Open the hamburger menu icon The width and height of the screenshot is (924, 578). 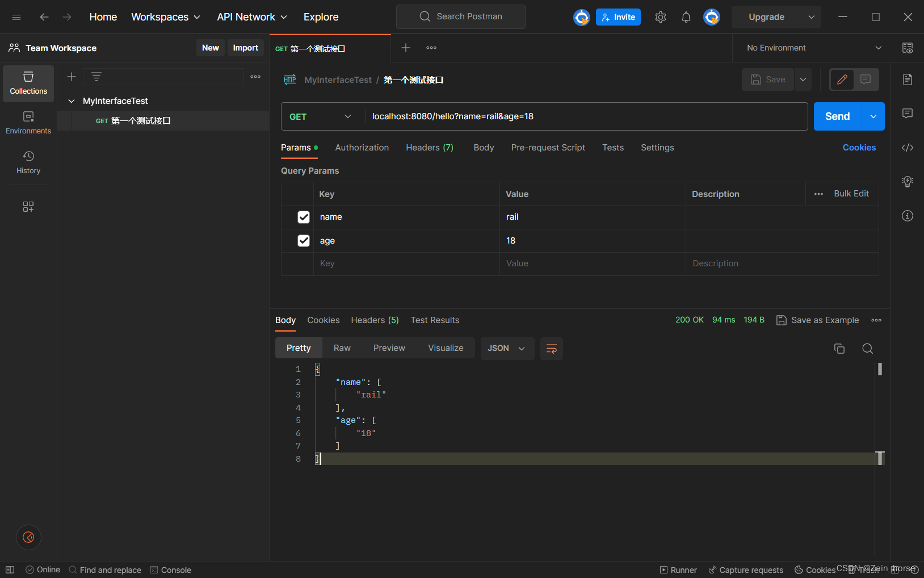16,17
